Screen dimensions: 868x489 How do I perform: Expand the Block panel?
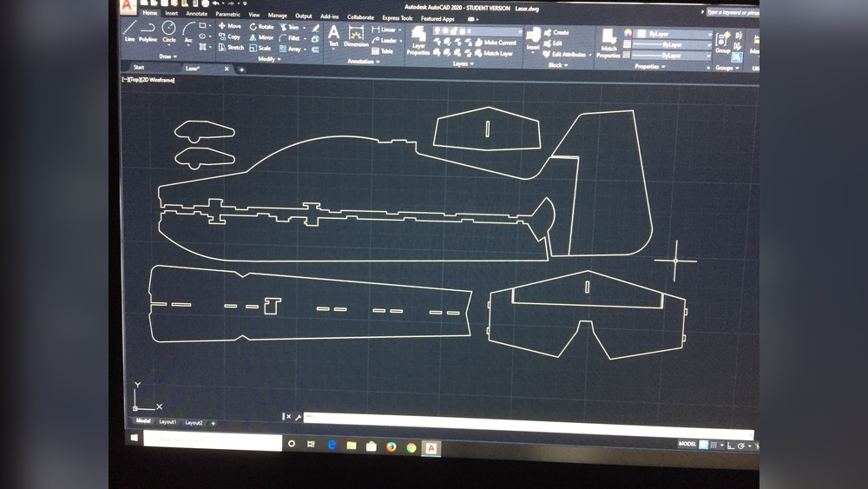(557, 65)
